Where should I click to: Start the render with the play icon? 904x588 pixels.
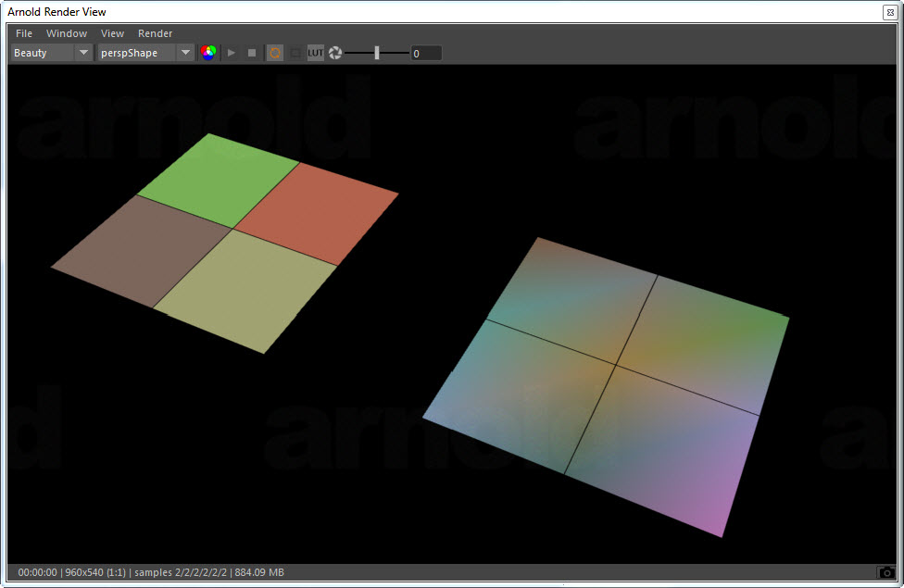click(x=231, y=53)
